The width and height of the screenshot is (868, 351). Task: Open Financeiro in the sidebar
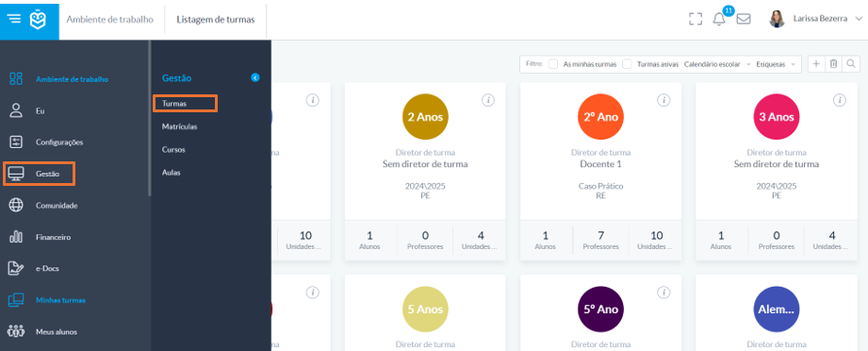click(x=53, y=237)
